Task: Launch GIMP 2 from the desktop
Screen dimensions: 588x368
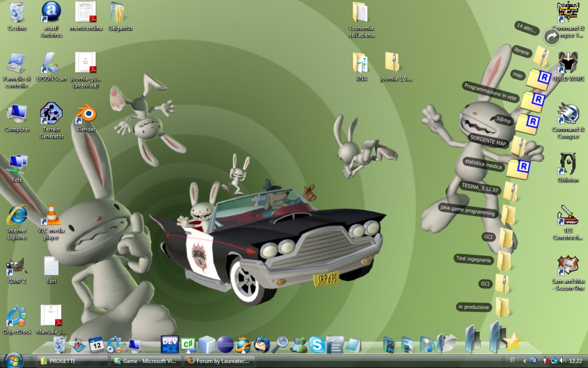Action: coord(17,270)
